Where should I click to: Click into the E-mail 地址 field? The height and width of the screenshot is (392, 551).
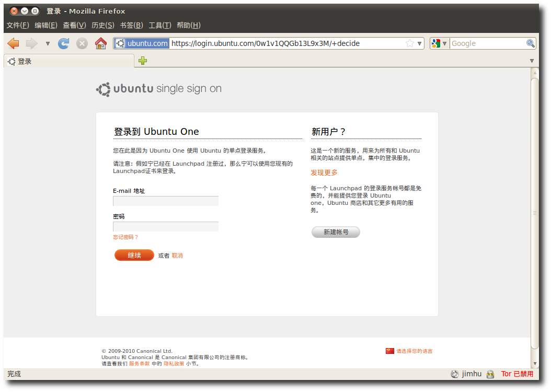(166, 201)
